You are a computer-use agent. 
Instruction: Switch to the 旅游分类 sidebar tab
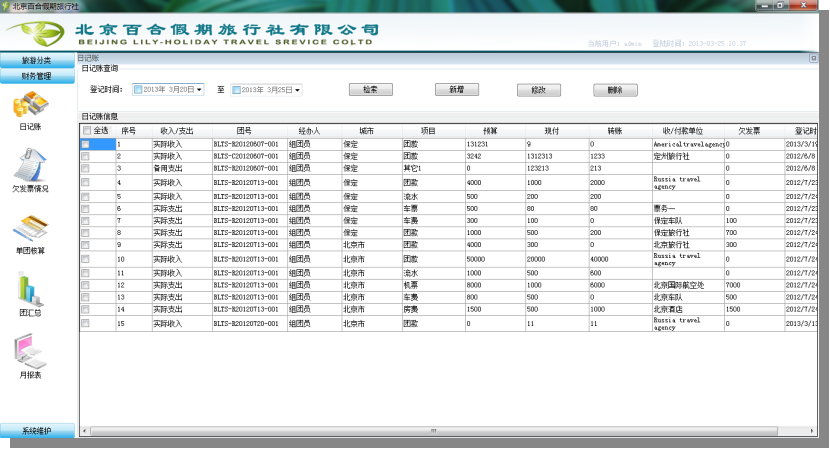(x=36, y=61)
